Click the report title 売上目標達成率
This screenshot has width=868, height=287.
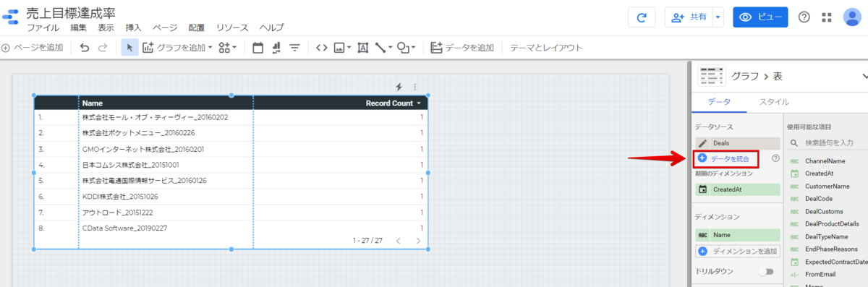[x=71, y=12]
